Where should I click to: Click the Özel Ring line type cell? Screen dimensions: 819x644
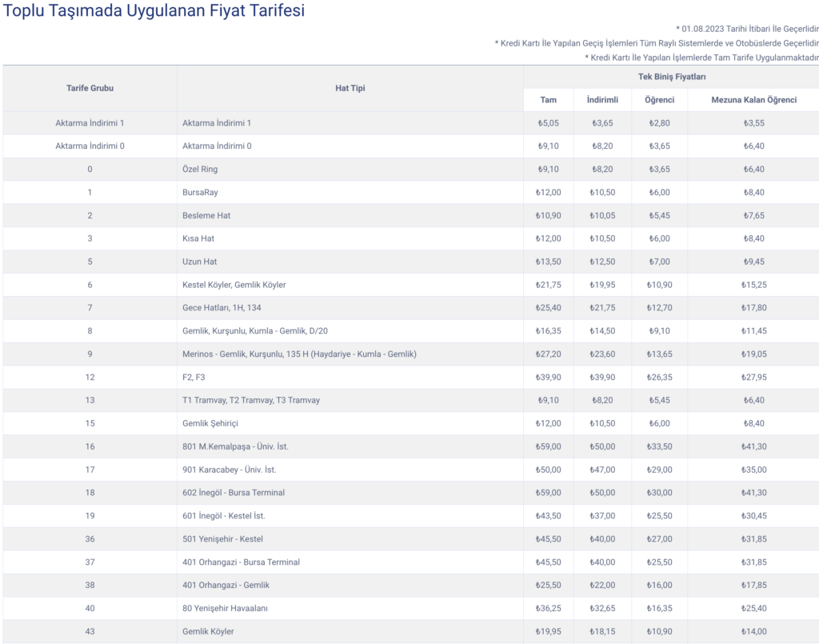point(200,169)
